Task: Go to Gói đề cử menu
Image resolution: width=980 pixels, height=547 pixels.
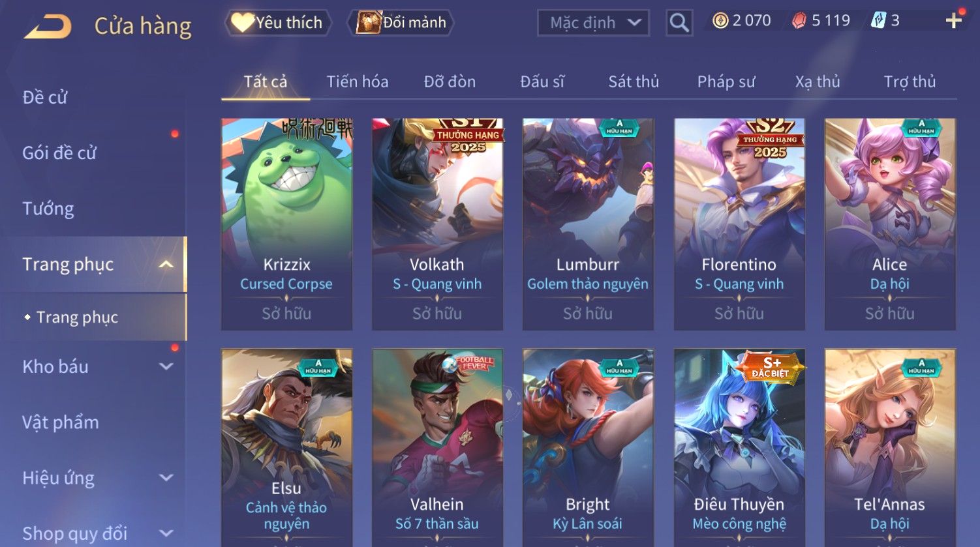Action: [x=59, y=153]
